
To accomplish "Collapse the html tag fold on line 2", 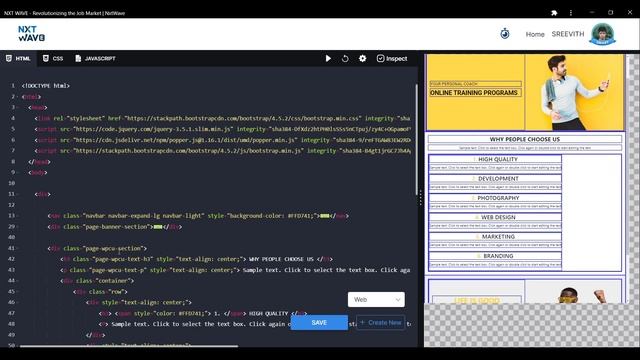I will (18, 97).
